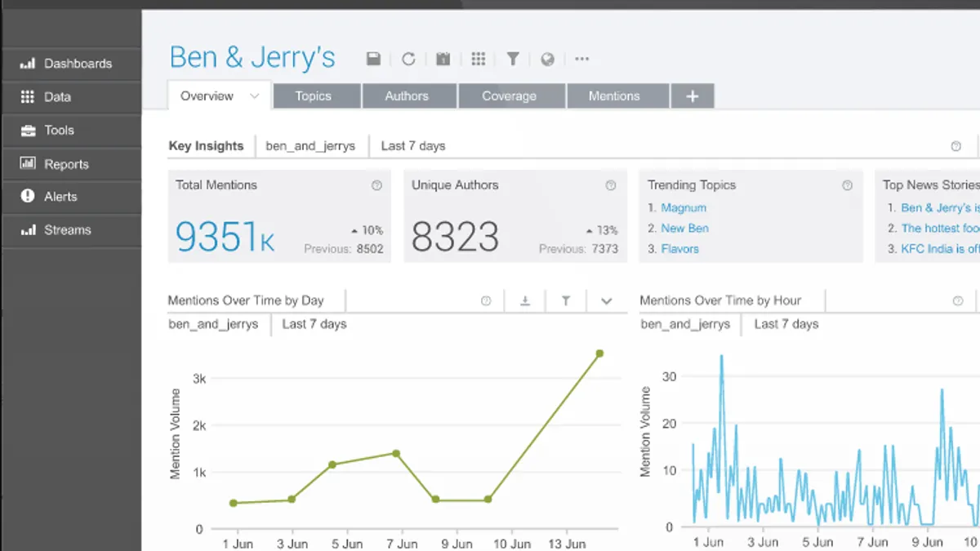Click help icon on Mentions by Hour chart
Screen dimensions: 980x551
[x=958, y=301]
